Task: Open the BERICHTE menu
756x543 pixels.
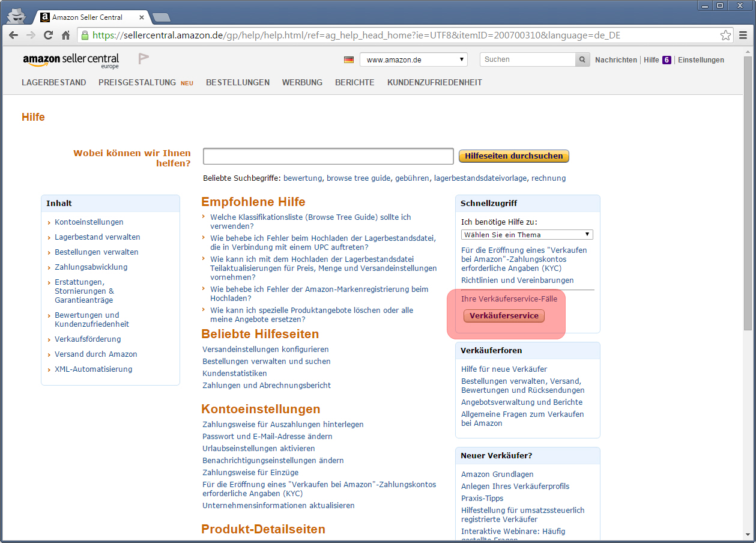Action: coord(355,82)
